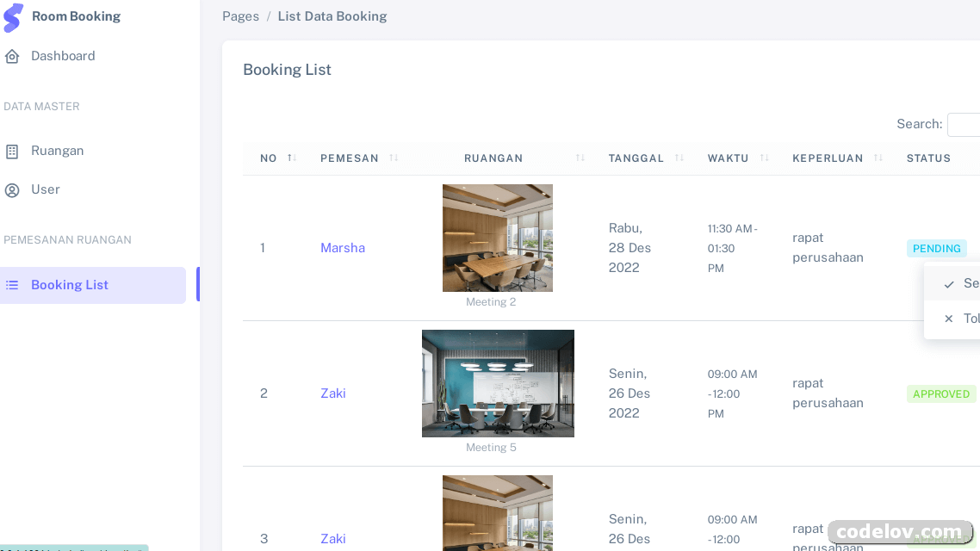The height and width of the screenshot is (551, 980).
Task: Sort table by NO column
Action: pos(278,158)
